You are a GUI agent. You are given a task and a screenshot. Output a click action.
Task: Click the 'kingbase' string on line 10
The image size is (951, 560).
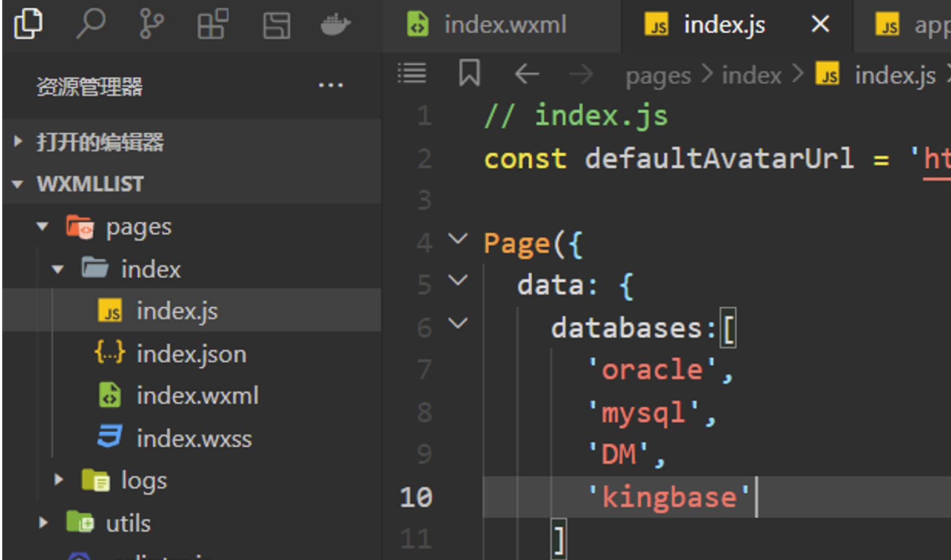[x=669, y=497]
